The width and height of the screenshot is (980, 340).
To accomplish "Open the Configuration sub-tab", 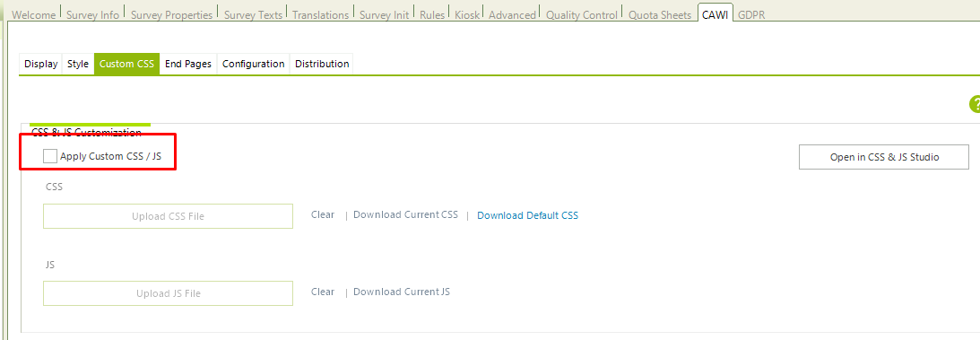I will tap(253, 64).
